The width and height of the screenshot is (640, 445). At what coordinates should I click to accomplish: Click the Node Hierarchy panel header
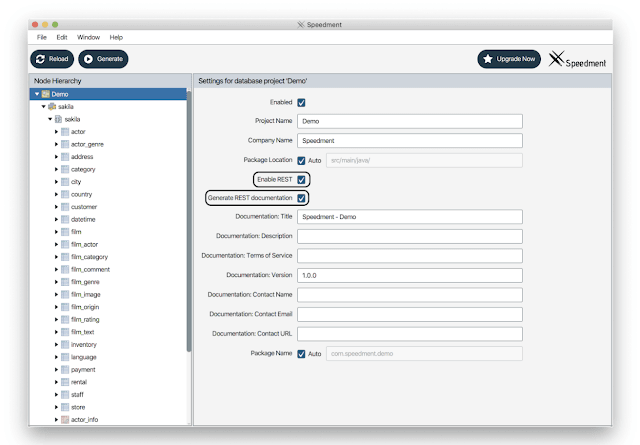pyautogui.click(x=110, y=81)
